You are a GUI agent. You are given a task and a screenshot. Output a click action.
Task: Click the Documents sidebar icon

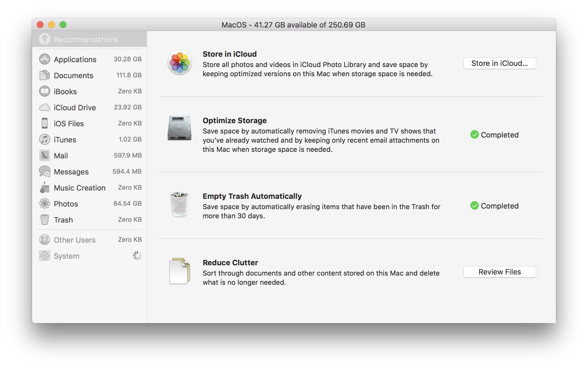click(x=45, y=75)
